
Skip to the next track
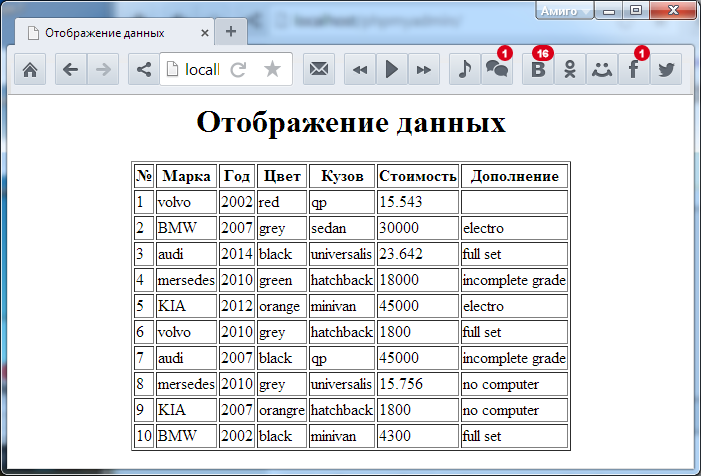pyautogui.click(x=424, y=70)
